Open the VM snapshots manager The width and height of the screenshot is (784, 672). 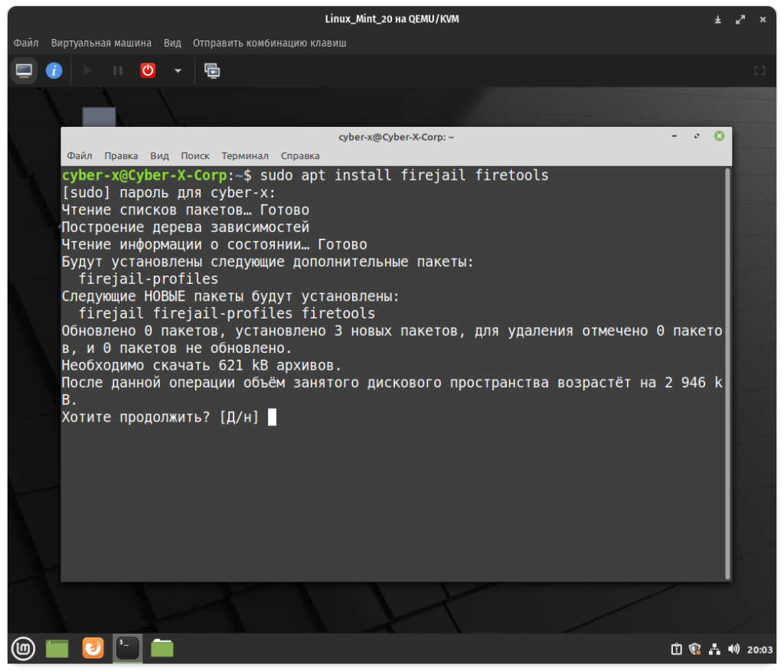[x=212, y=70]
